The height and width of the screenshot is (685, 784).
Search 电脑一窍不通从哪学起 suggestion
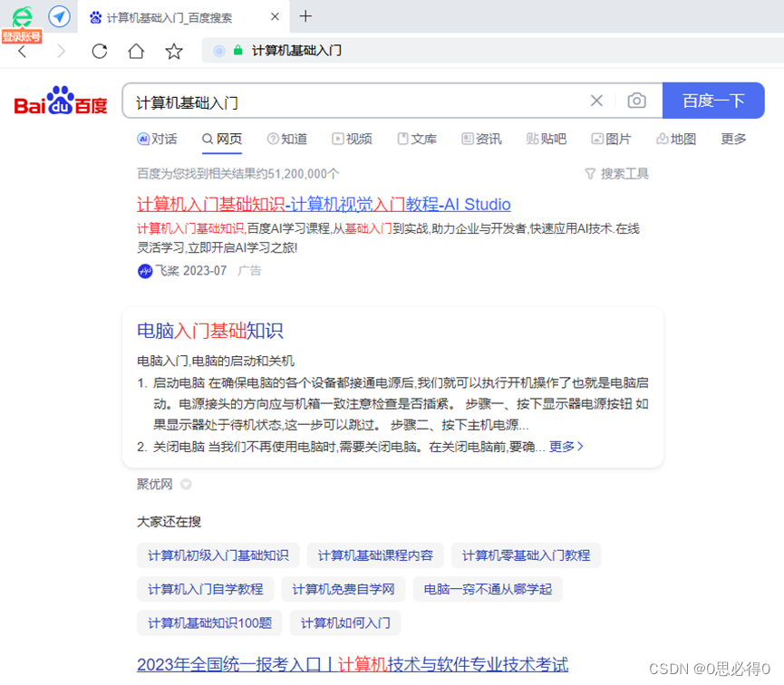pos(488,589)
